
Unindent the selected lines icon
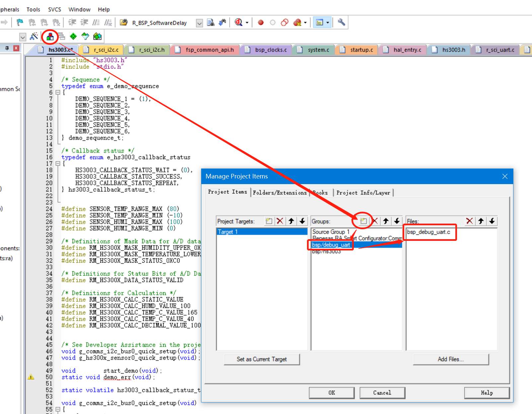click(84, 22)
